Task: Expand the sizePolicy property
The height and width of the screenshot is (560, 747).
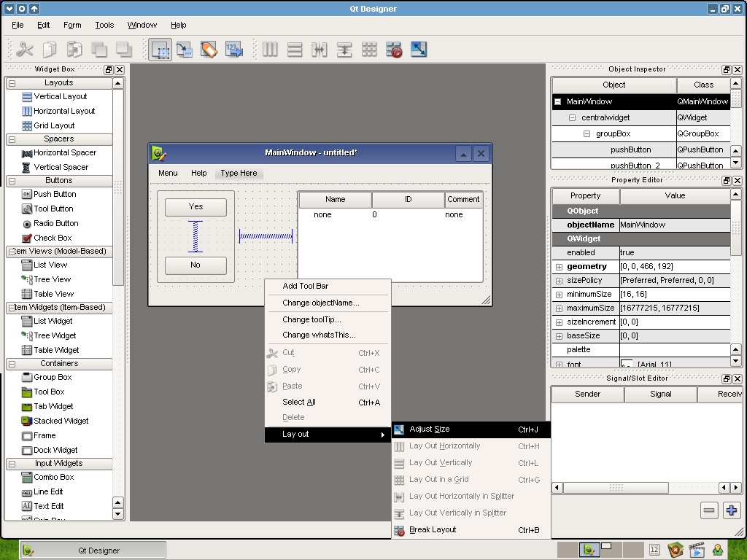Action: coord(560,281)
